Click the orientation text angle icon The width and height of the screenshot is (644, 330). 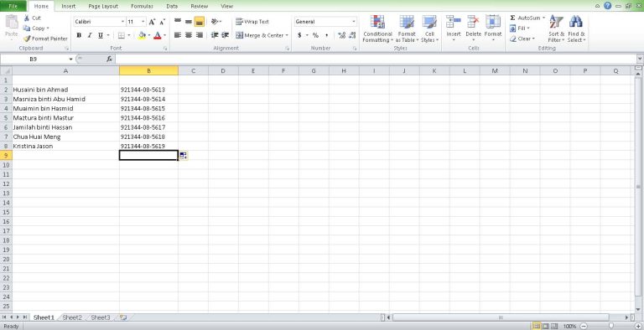(215, 21)
